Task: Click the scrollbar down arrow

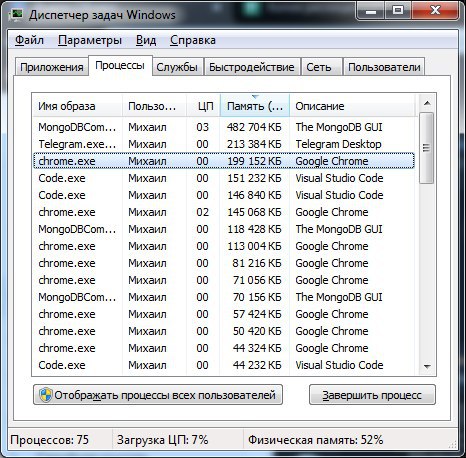Action: (427, 366)
